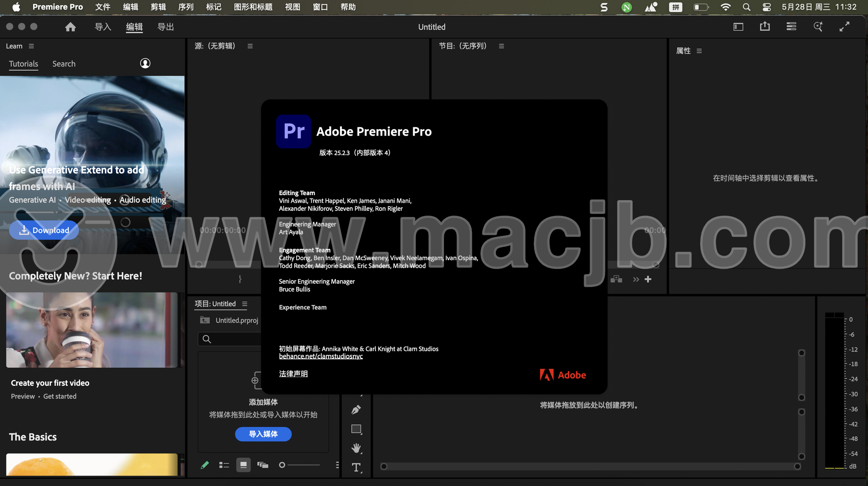The width and height of the screenshot is (868, 486).
Task: Open the Export (导出) workspace tab
Action: [165, 27]
